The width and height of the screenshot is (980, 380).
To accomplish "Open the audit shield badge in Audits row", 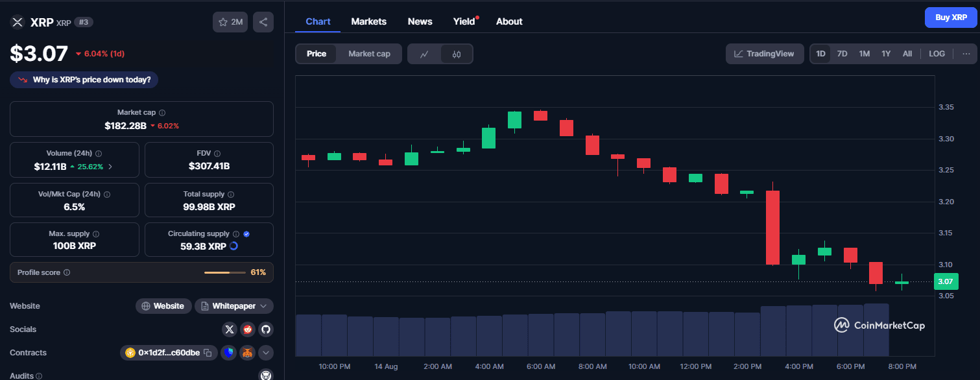I will click(265, 375).
